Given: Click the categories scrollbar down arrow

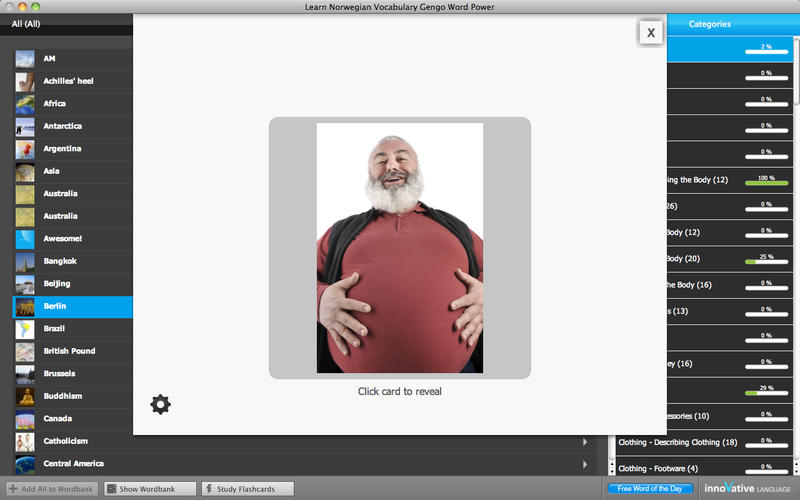Looking at the screenshot, I should pos(796,470).
